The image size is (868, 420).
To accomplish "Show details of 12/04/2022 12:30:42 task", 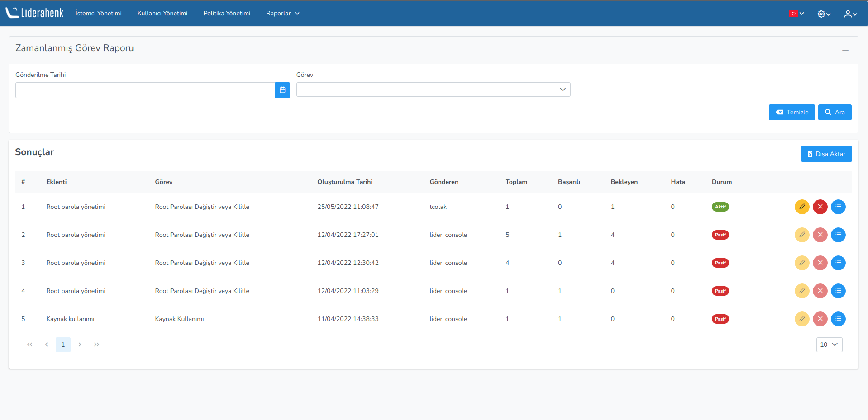I will pos(838,263).
